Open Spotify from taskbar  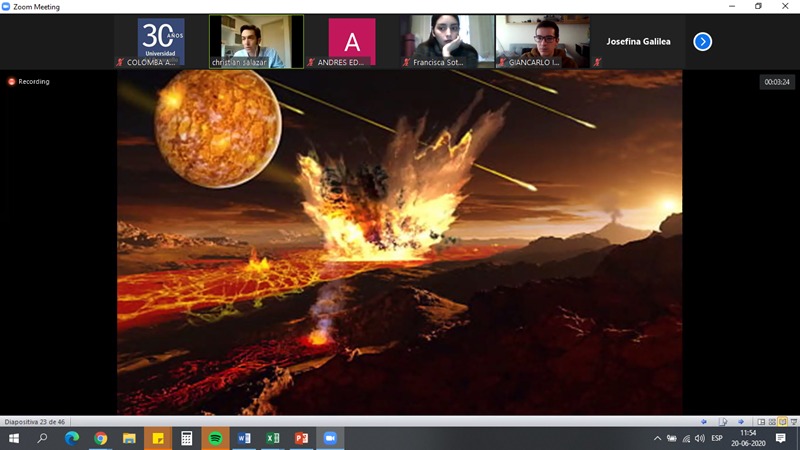pyautogui.click(x=215, y=438)
